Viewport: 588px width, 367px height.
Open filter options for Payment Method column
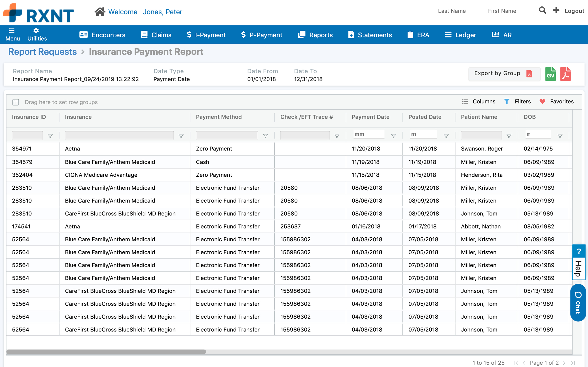266,136
